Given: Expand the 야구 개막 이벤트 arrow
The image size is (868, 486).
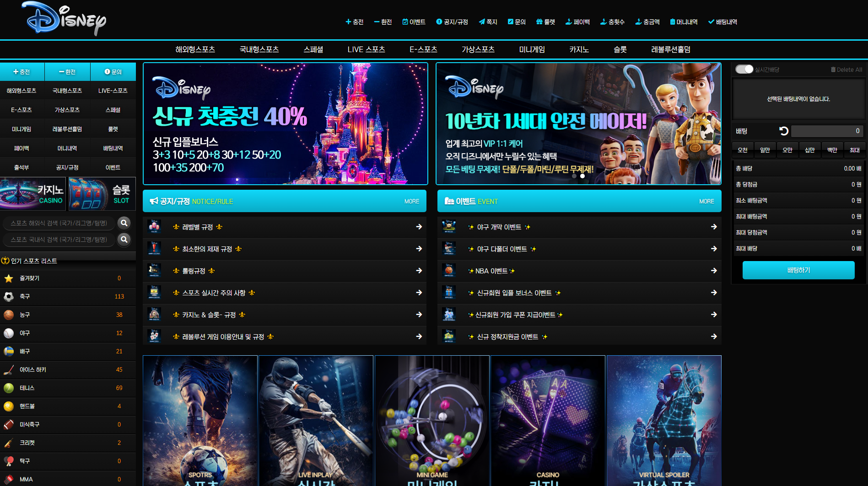Looking at the screenshot, I should [x=713, y=227].
